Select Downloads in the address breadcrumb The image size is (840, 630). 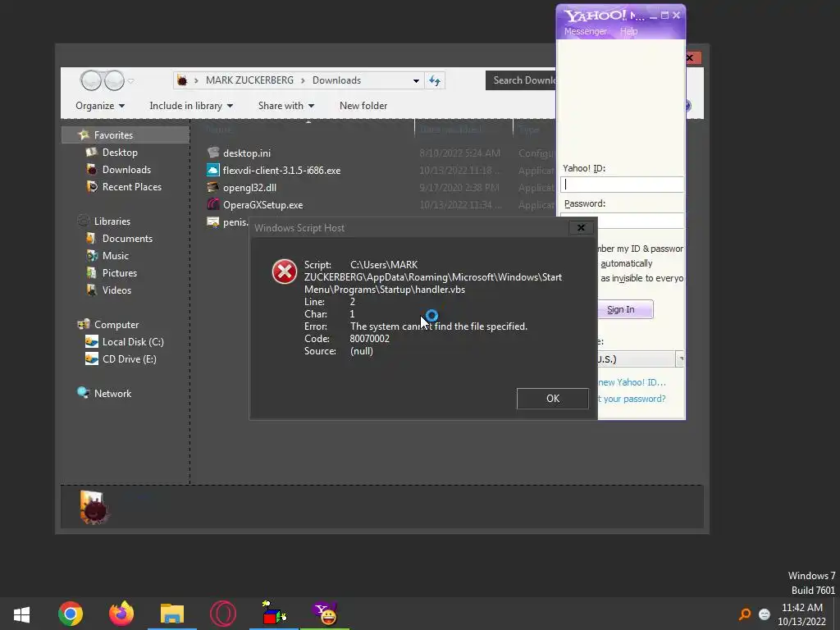click(x=336, y=80)
